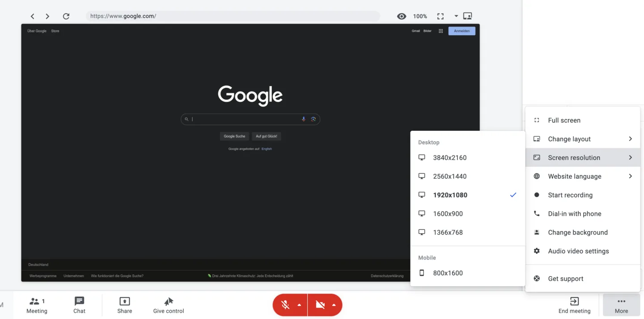
Task: Click Start recording menu item
Action: (x=583, y=195)
